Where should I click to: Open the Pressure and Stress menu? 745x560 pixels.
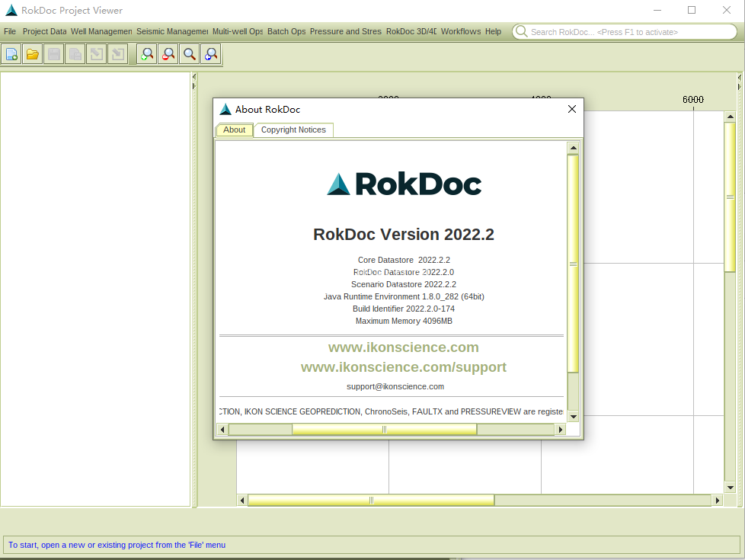pyautogui.click(x=345, y=31)
